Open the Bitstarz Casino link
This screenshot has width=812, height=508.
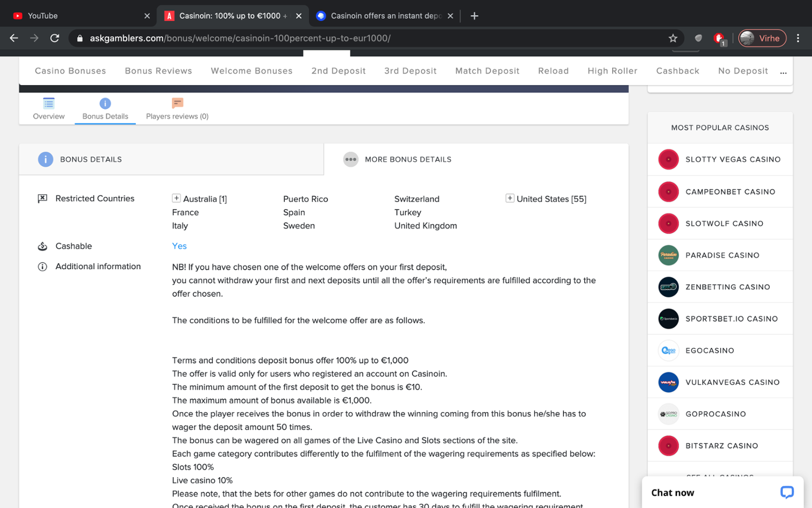click(721, 446)
